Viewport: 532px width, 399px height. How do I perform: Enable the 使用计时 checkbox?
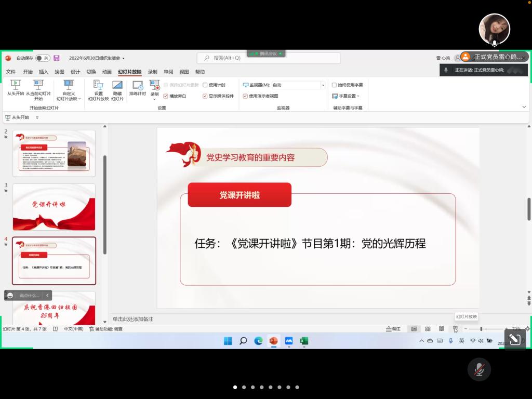(205, 85)
